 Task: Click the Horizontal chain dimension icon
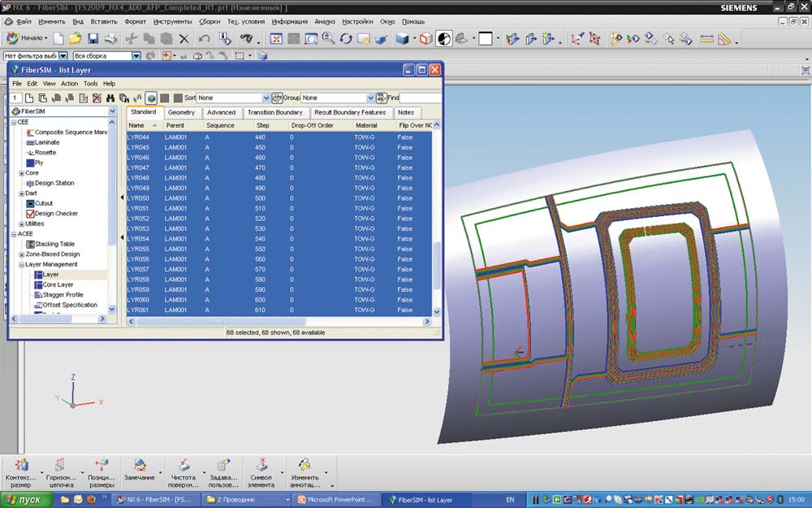60,474
